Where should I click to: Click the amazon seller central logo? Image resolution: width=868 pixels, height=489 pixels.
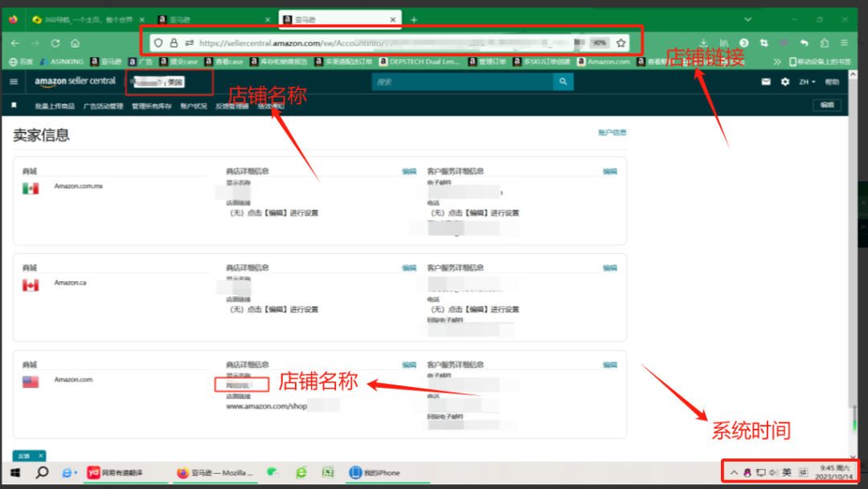click(76, 81)
